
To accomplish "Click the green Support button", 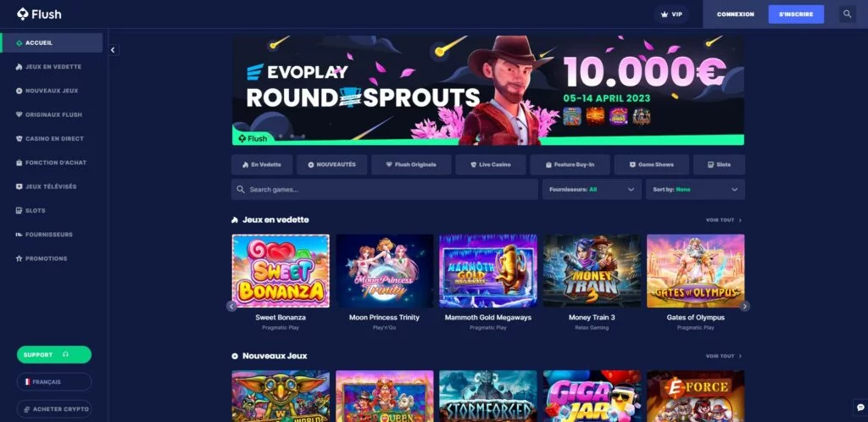I will (x=53, y=354).
